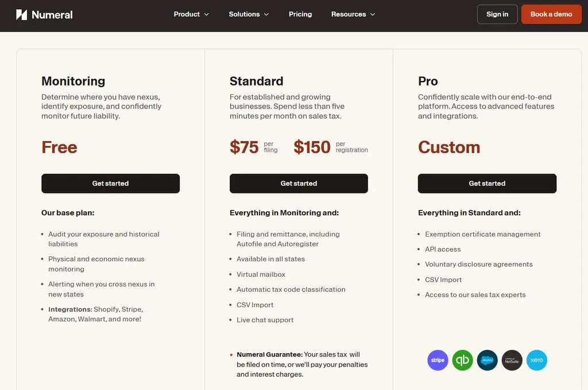Viewport: 588px width, 390px height.
Task: Expand the Resources dropdown menu
Action: click(353, 14)
